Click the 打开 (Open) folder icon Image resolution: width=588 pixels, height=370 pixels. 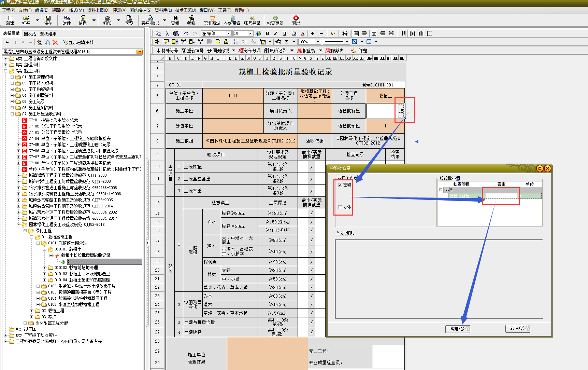coord(26,20)
